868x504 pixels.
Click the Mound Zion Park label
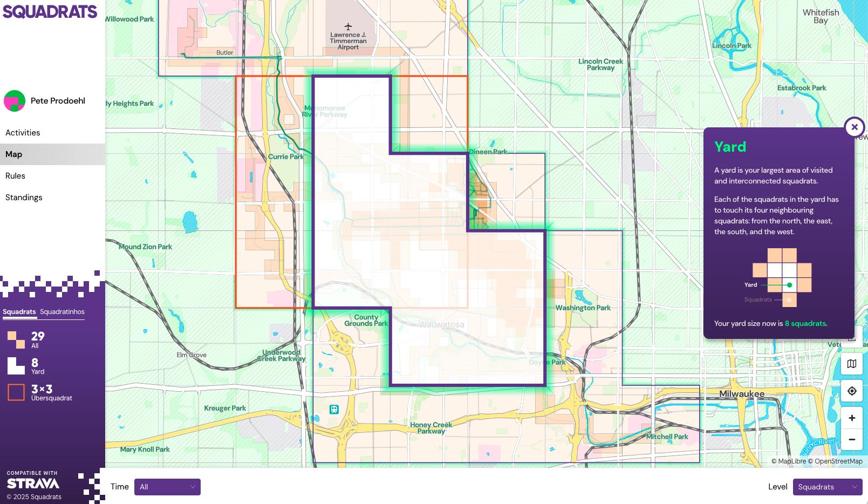[145, 247]
